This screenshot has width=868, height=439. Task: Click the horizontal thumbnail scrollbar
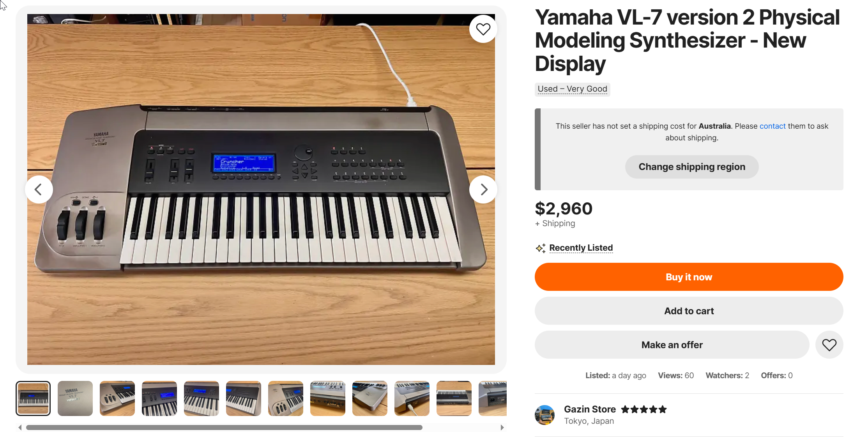pyautogui.click(x=224, y=427)
